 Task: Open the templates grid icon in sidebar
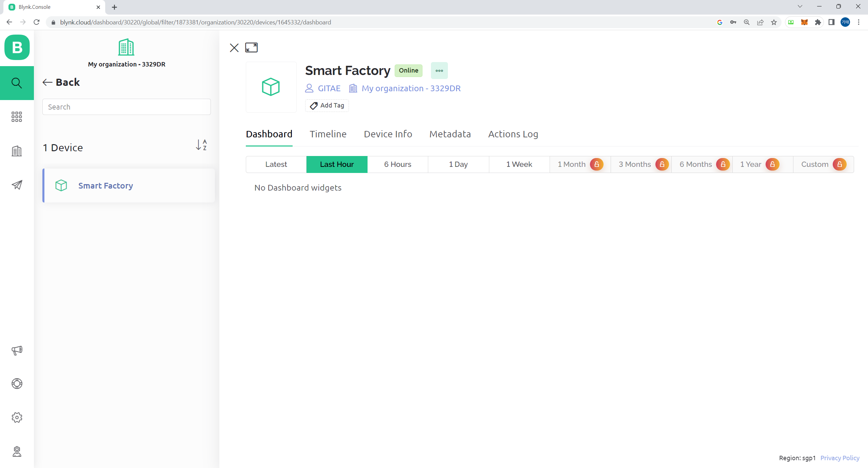coord(17,117)
